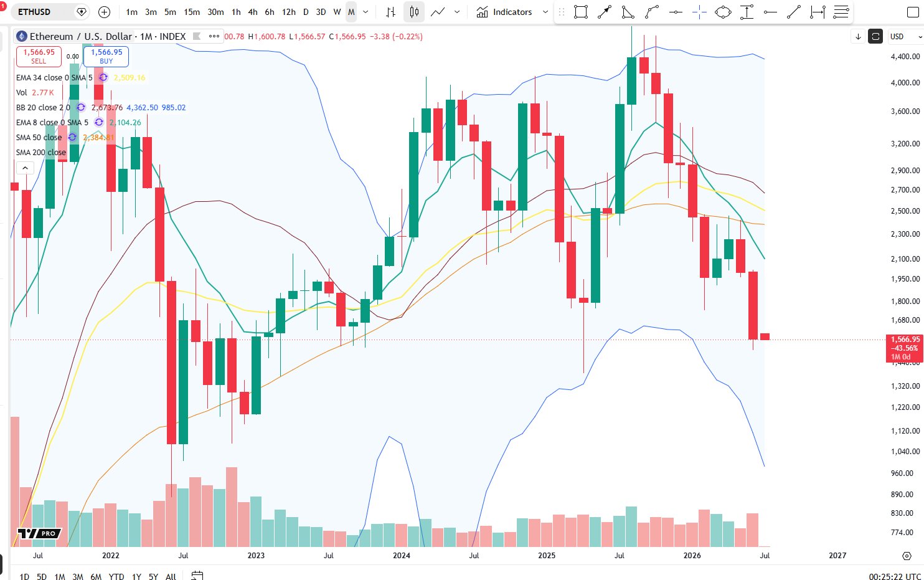Select the Horizontal ray drawing tool
This screenshot has width=924, height=580.
pyautogui.click(x=770, y=12)
